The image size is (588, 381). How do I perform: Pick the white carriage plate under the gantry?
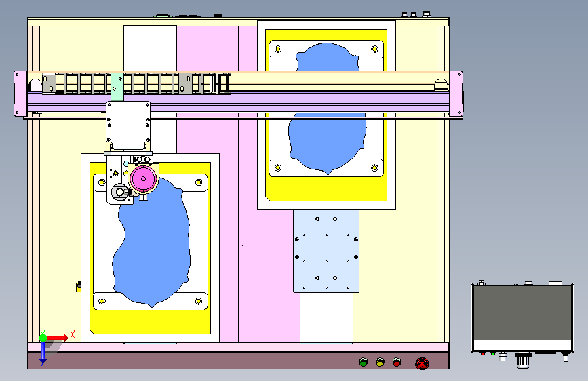(x=128, y=124)
